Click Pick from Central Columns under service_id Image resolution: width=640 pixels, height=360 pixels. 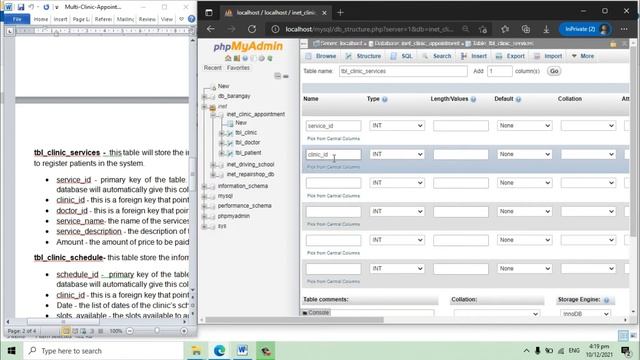tap(333, 139)
